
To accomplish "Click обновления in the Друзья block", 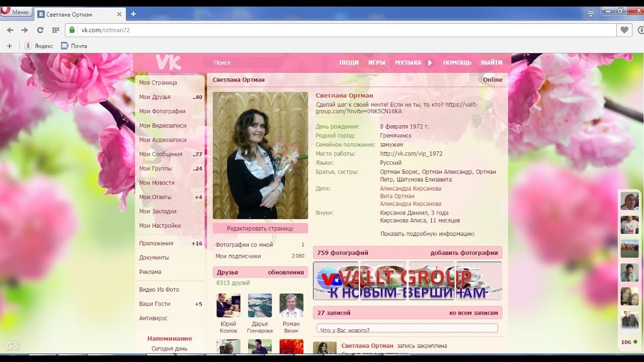I will click(286, 273).
